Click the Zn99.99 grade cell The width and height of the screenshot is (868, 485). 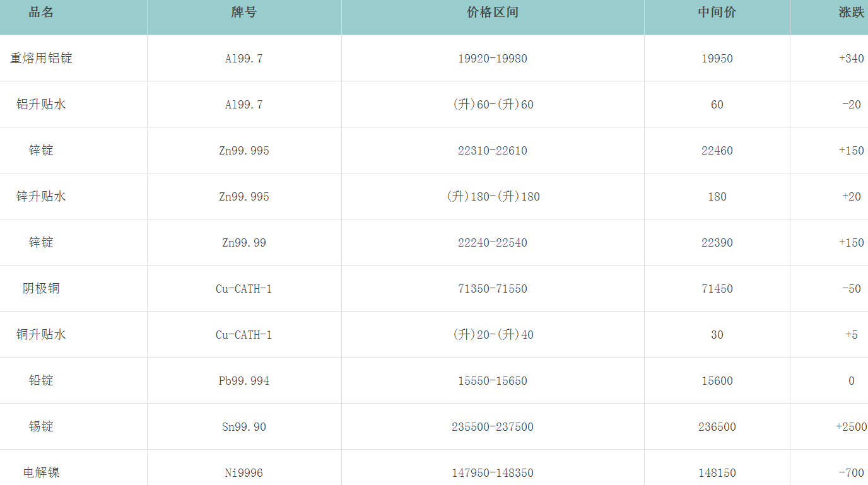244,243
